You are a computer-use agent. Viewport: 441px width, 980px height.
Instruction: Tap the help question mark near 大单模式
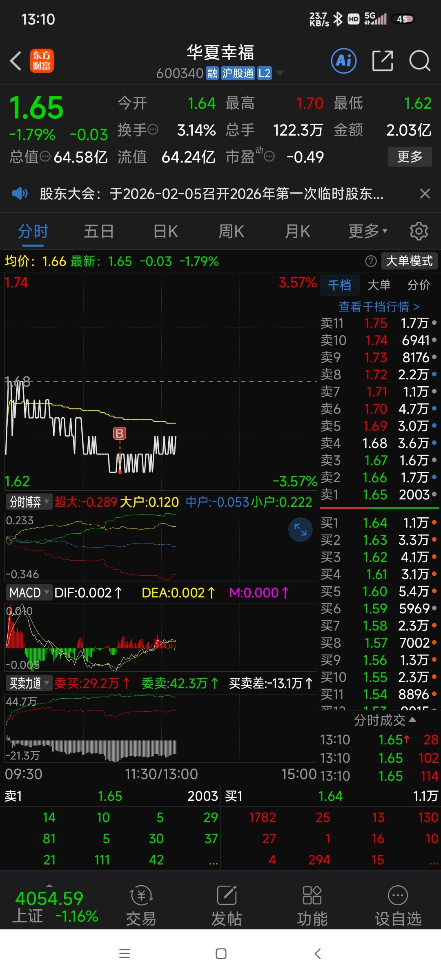pos(371,261)
